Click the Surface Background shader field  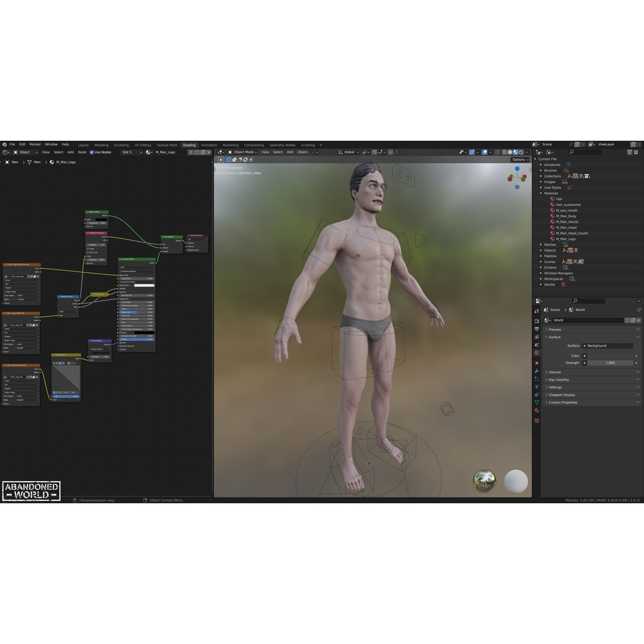tap(608, 346)
